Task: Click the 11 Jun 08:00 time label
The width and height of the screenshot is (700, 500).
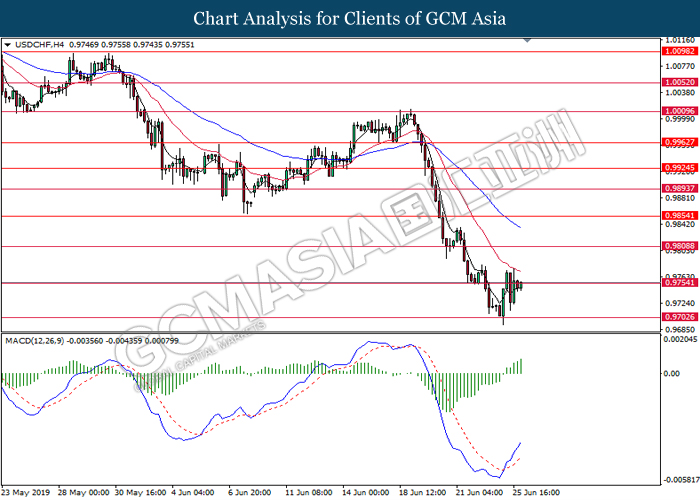Action: pos(309,492)
